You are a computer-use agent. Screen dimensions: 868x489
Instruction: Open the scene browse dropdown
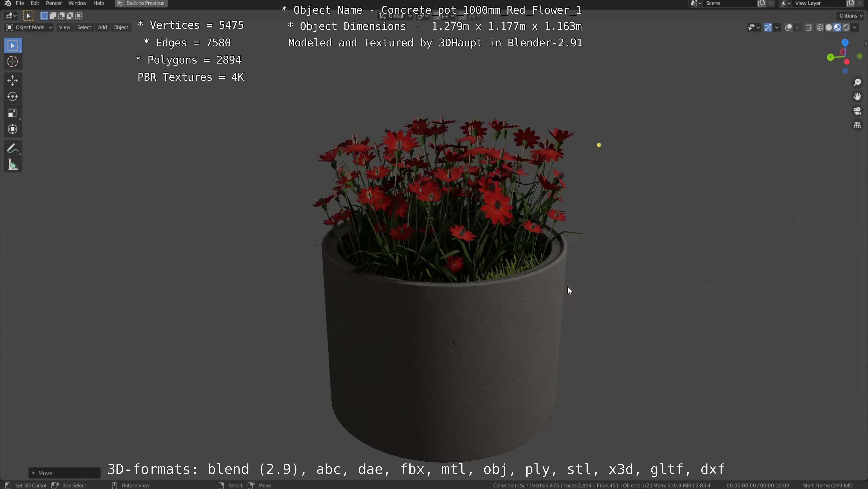pos(696,3)
